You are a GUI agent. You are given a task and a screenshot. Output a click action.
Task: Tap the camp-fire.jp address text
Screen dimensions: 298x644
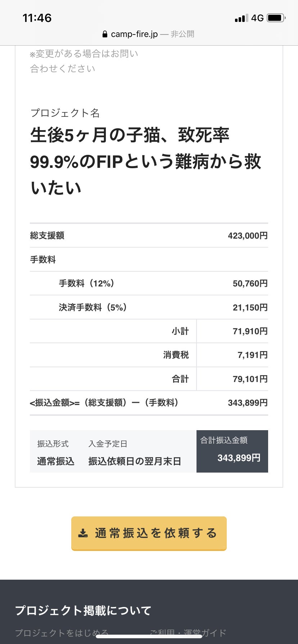pyautogui.click(x=134, y=34)
